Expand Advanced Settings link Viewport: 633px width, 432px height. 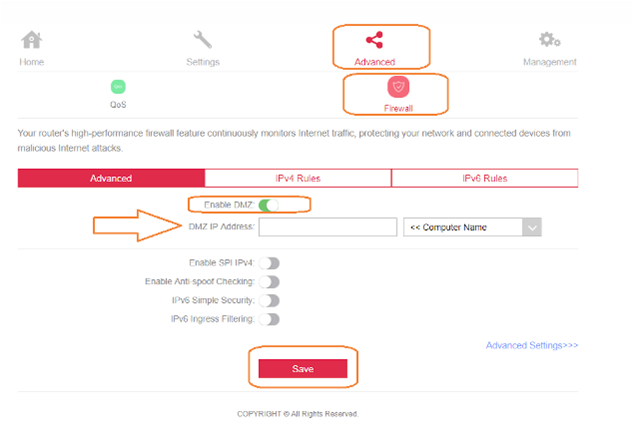(x=532, y=346)
